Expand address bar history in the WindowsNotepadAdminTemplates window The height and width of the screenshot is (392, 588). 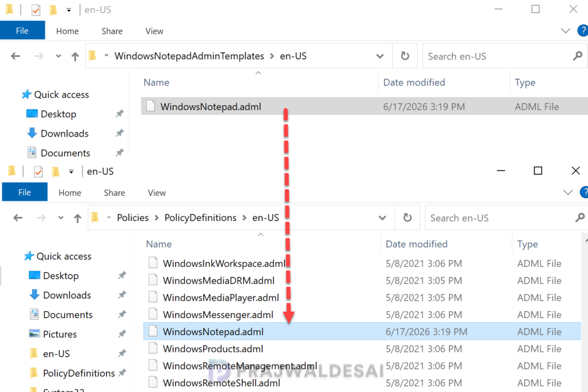tap(380, 56)
